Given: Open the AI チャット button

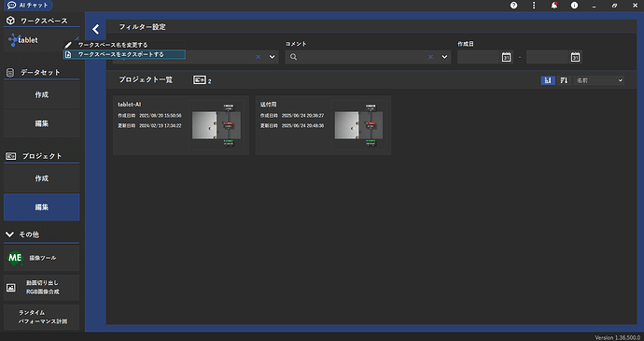Looking at the screenshot, I should tap(28, 6).
